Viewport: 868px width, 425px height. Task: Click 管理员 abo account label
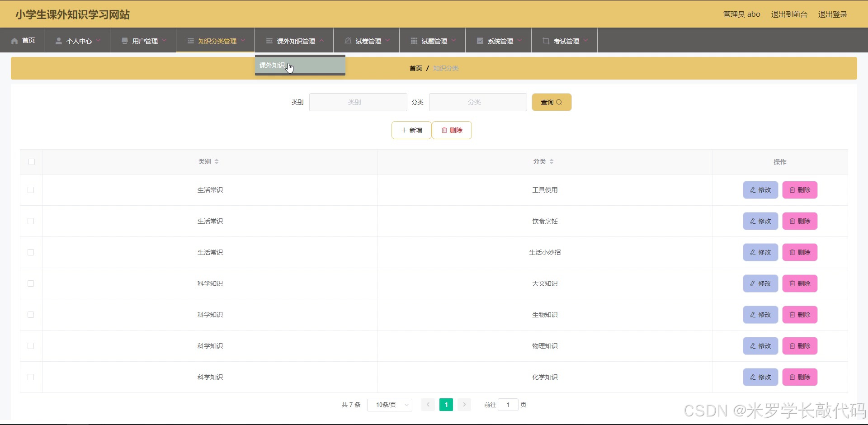[742, 14]
